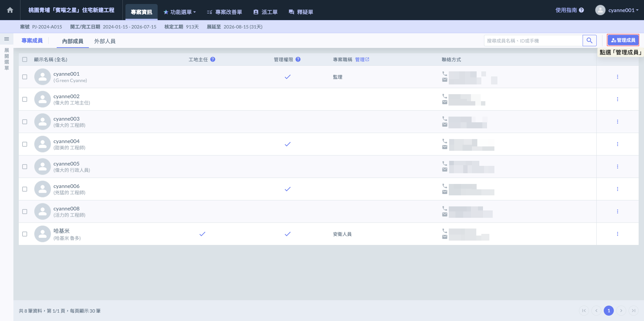Click help icon beside 工地主任 column
This screenshot has width=644, height=321.
click(213, 59)
